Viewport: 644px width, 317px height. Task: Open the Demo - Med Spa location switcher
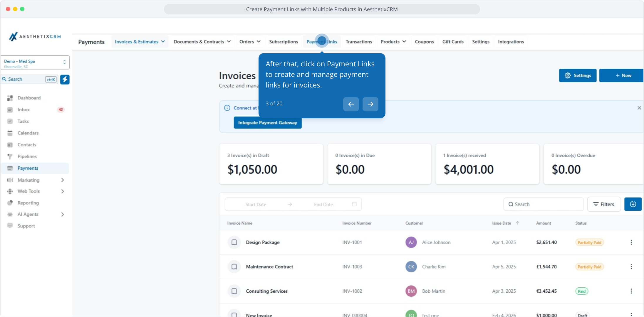click(x=35, y=63)
